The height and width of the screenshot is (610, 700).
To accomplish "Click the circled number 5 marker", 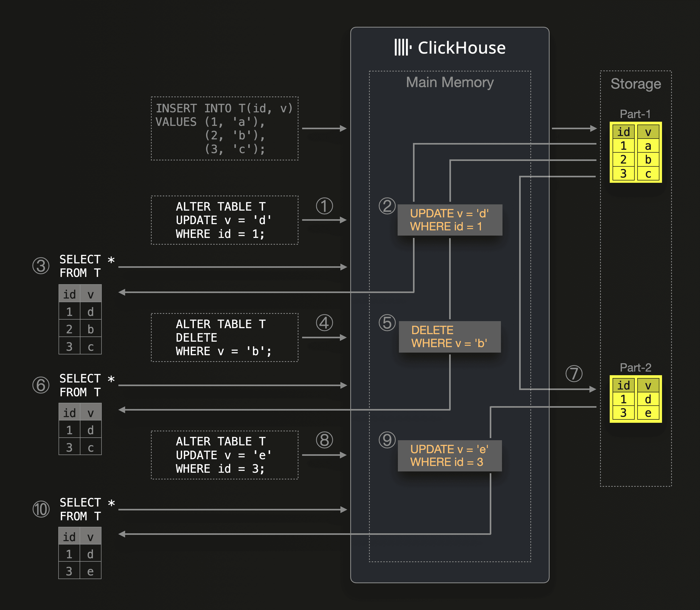I will pos(387,323).
